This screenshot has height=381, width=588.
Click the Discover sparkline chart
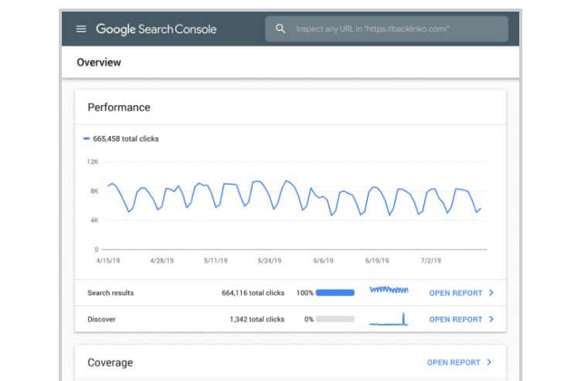[x=389, y=319]
